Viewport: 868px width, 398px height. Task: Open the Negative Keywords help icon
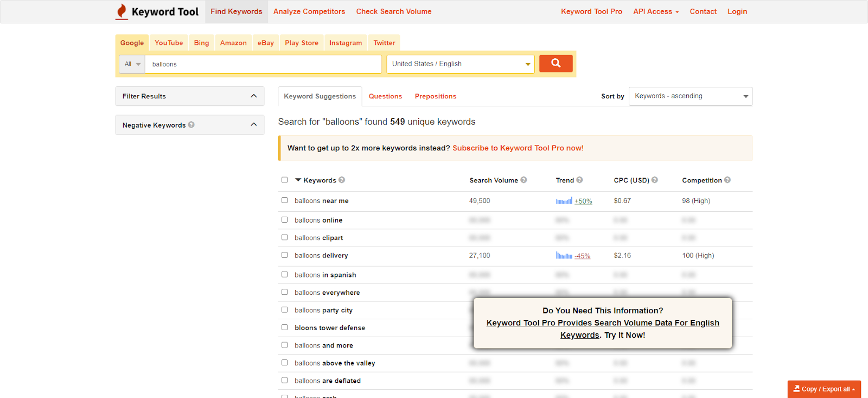click(x=191, y=125)
